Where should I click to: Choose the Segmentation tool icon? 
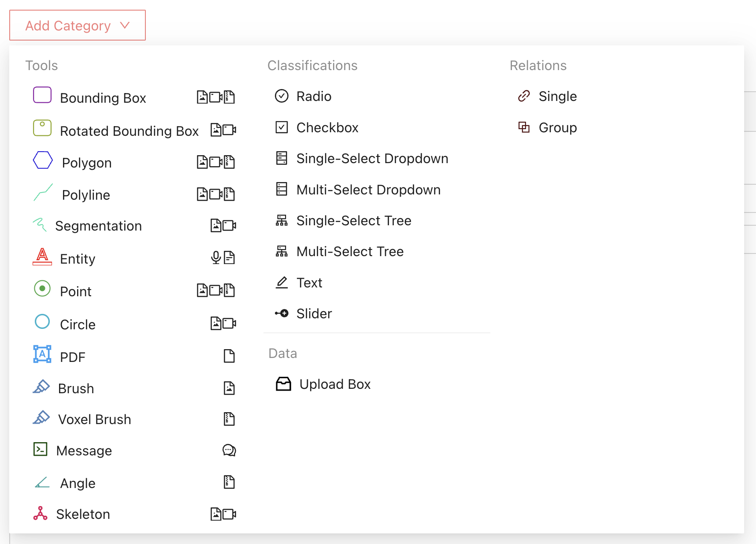[x=40, y=224]
